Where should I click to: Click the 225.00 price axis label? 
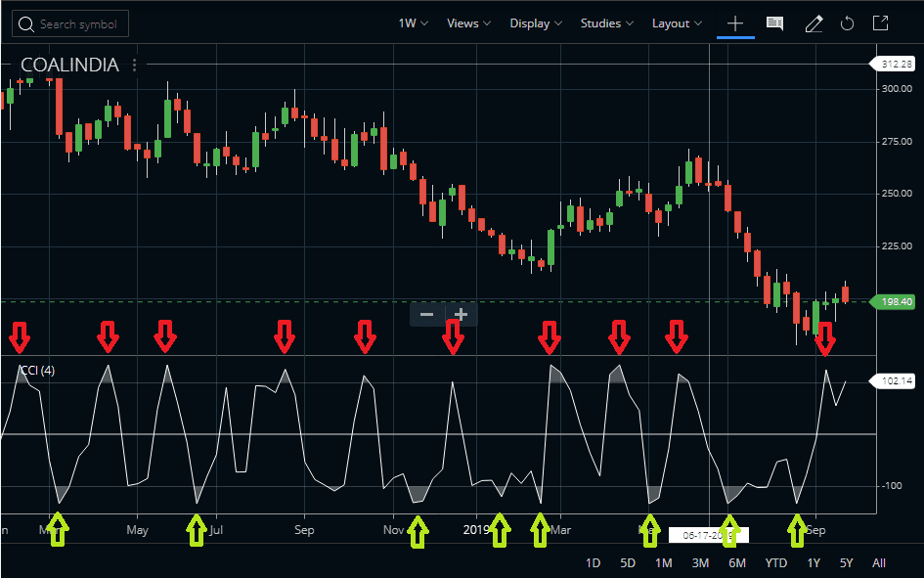click(897, 246)
